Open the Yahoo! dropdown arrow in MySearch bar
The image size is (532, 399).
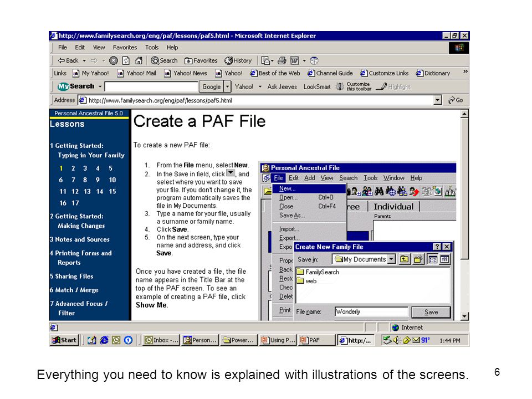click(x=260, y=86)
